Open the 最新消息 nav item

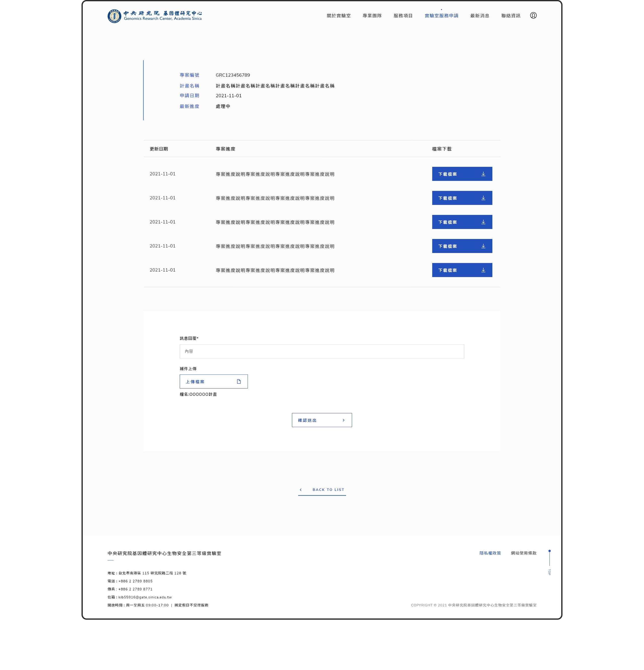click(479, 16)
